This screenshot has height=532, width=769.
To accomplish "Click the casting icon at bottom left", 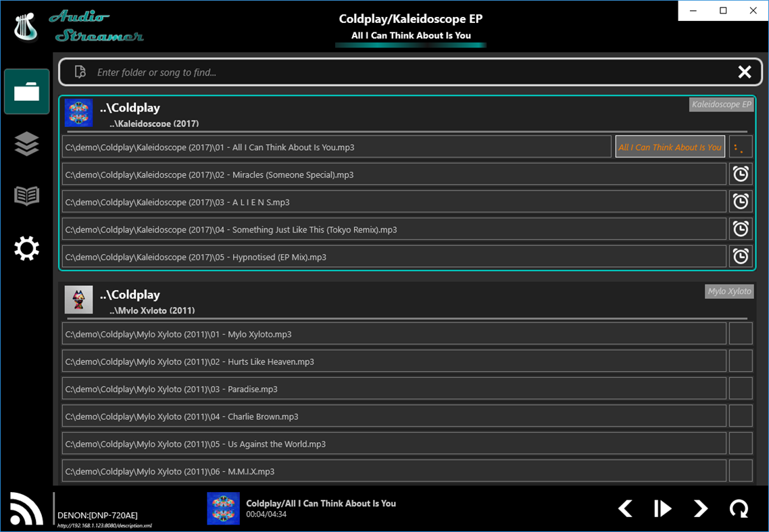I will (x=25, y=508).
